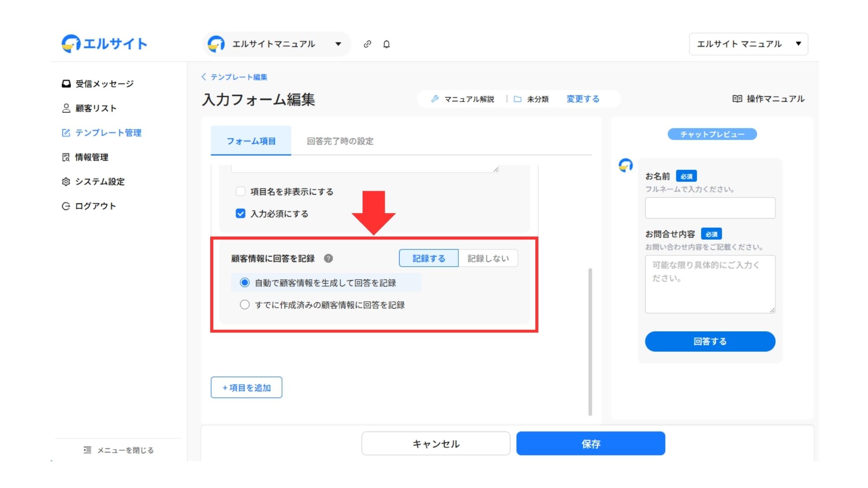Image resolution: width=868 pixels, height=488 pixels.
Task: Open 操作マニュアル book icon link
Action: (768, 99)
